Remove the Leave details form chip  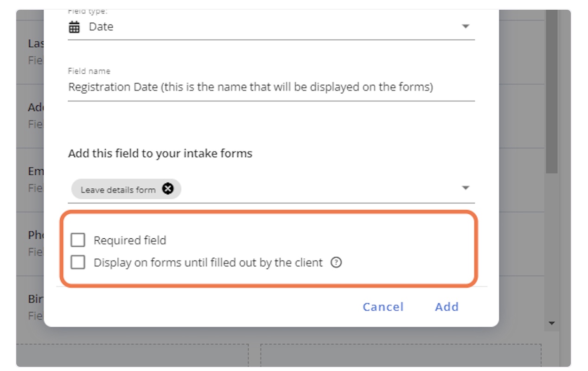point(168,189)
